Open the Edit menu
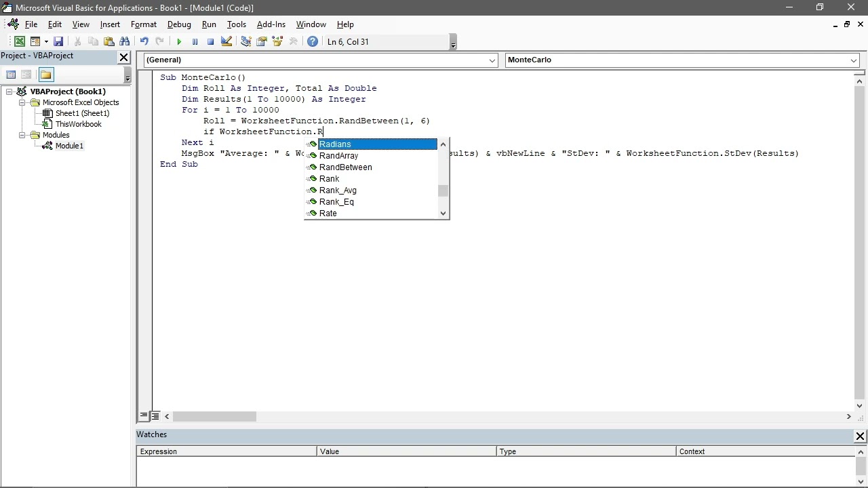This screenshot has height=488, width=868. pyautogui.click(x=55, y=24)
